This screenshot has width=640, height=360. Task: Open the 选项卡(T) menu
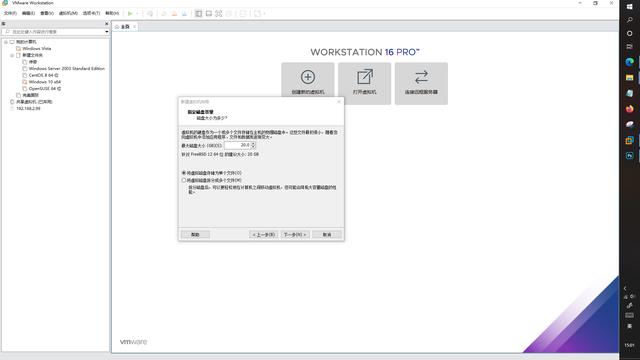click(91, 13)
